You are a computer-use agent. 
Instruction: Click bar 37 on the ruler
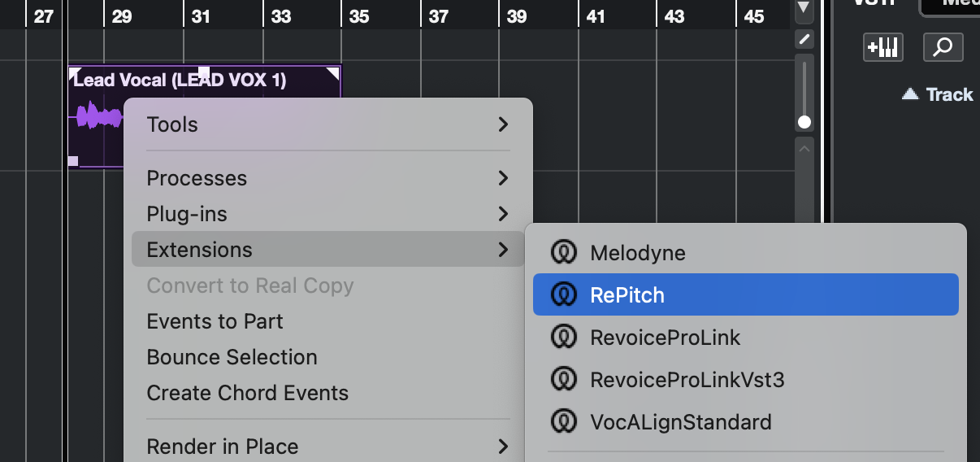coord(438,16)
